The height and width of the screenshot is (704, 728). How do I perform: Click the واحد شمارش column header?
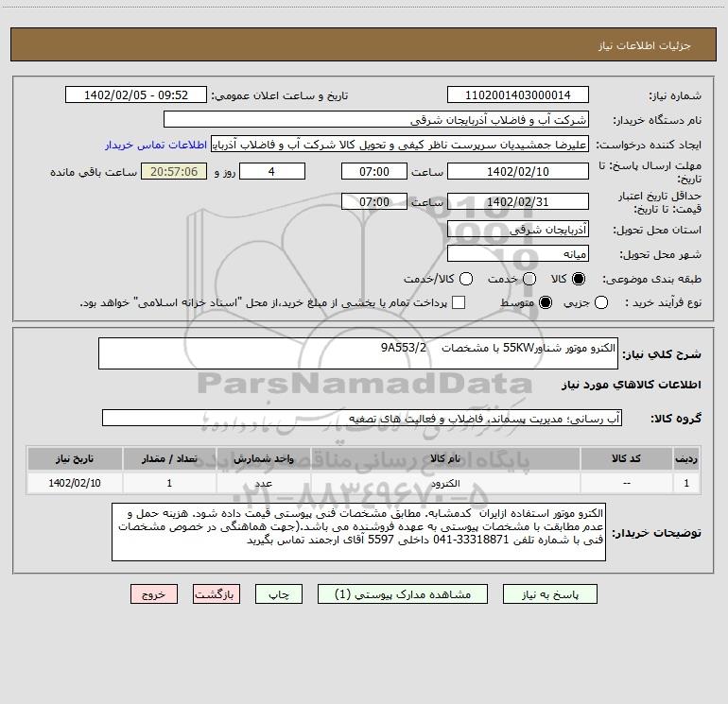[x=263, y=458]
